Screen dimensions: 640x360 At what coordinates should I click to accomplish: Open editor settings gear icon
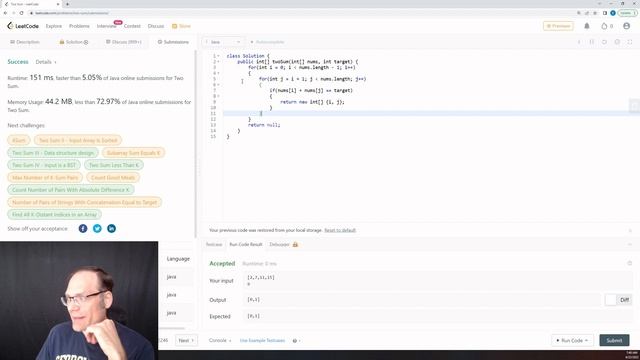coord(617,42)
